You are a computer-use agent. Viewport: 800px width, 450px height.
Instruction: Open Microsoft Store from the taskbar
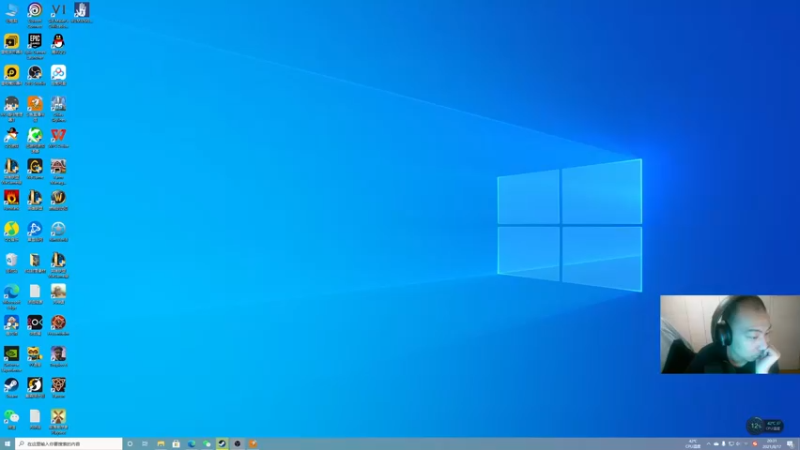[x=176, y=444]
